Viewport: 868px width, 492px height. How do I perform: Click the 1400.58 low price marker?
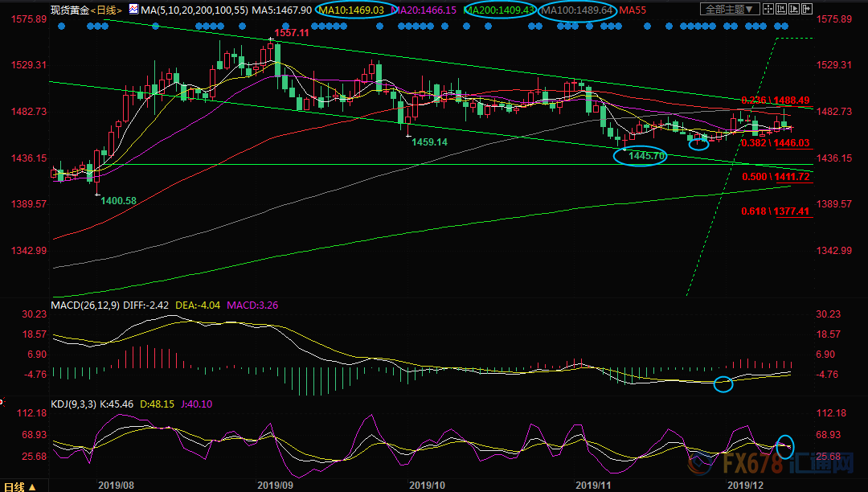(x=118, y=200)
